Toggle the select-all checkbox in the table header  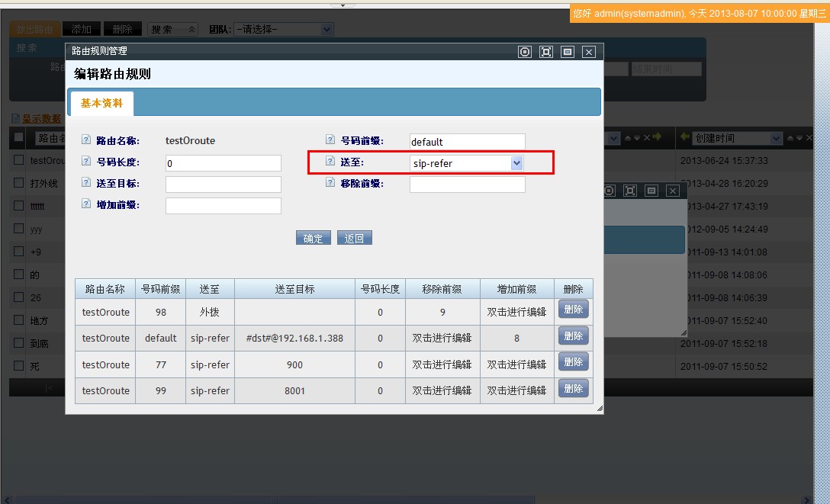[19, 137]
